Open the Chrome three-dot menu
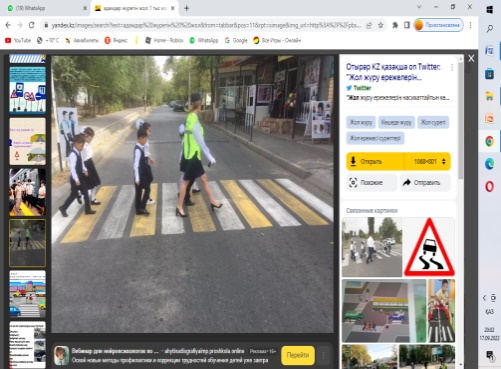 (x=470, y=25)
